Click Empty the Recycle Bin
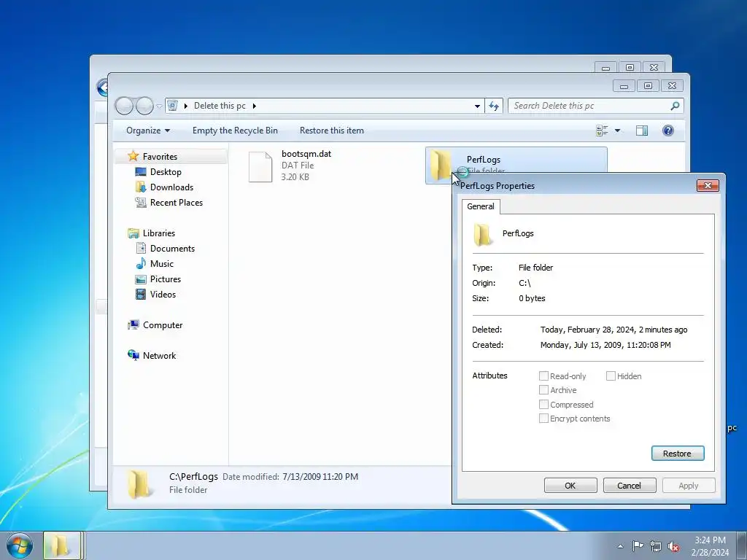The width and height of the screenshot is (747, 560). click(235, 131)
